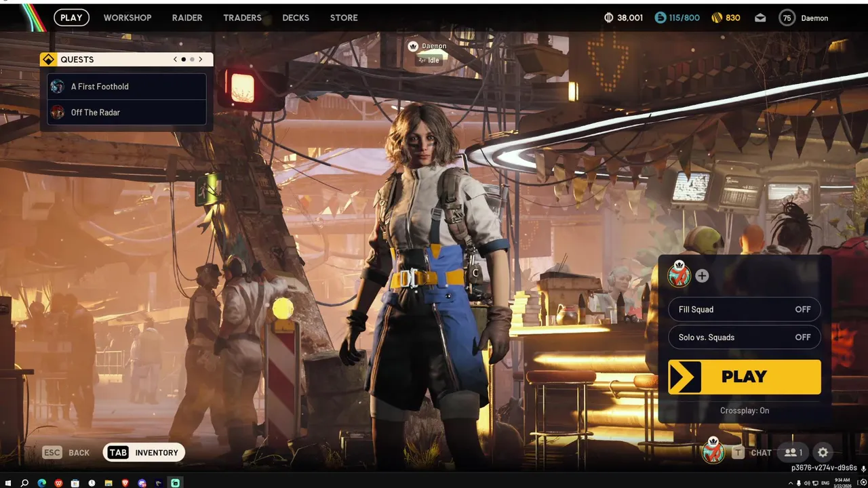Screen dimensions: 868x488
Task: Open WPS Office from taskbar
Action: click(58, 483)
